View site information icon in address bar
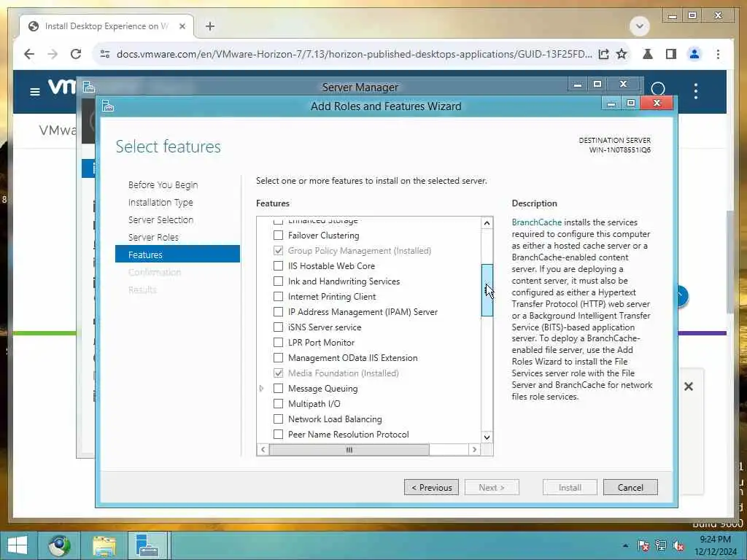Viewport: 747px width, 560px height. click(x=105, y=54)
